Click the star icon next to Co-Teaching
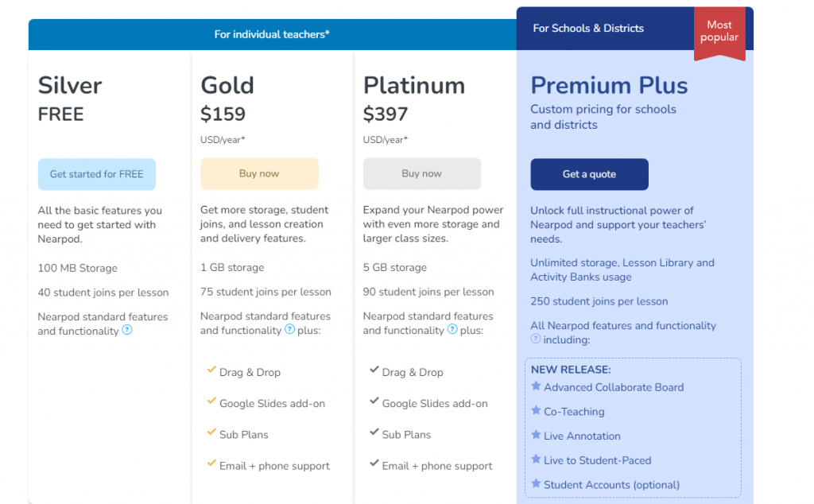Screen dimensions: 814x504 536,412
